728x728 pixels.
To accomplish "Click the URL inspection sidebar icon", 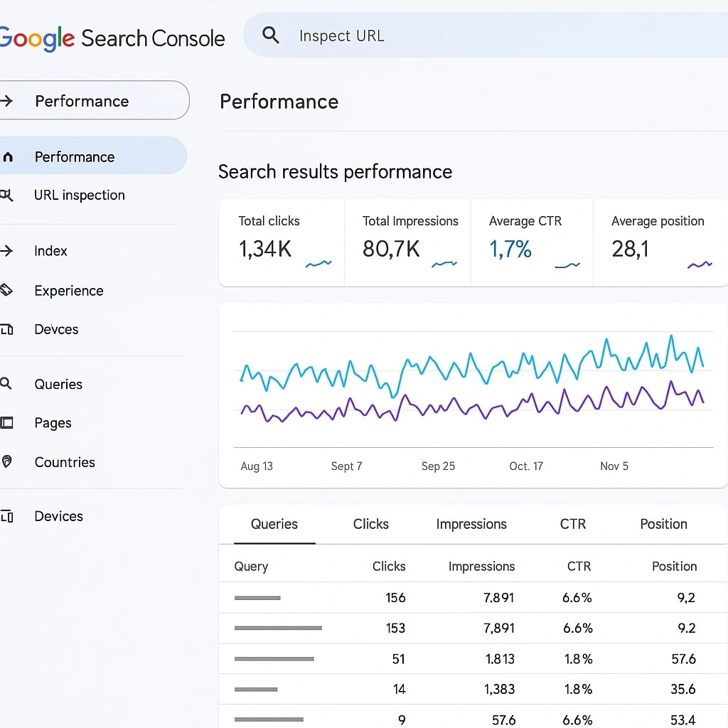I will 6,196.
